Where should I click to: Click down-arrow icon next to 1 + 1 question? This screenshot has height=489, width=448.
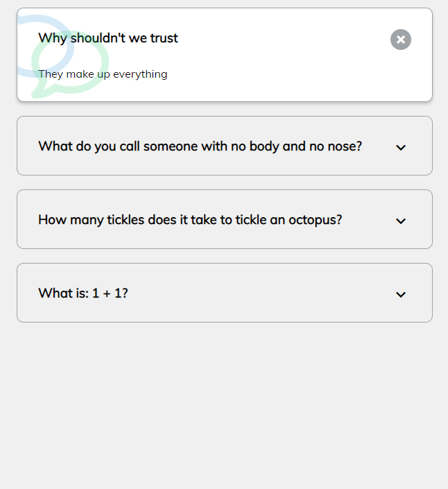click(401, 294)
